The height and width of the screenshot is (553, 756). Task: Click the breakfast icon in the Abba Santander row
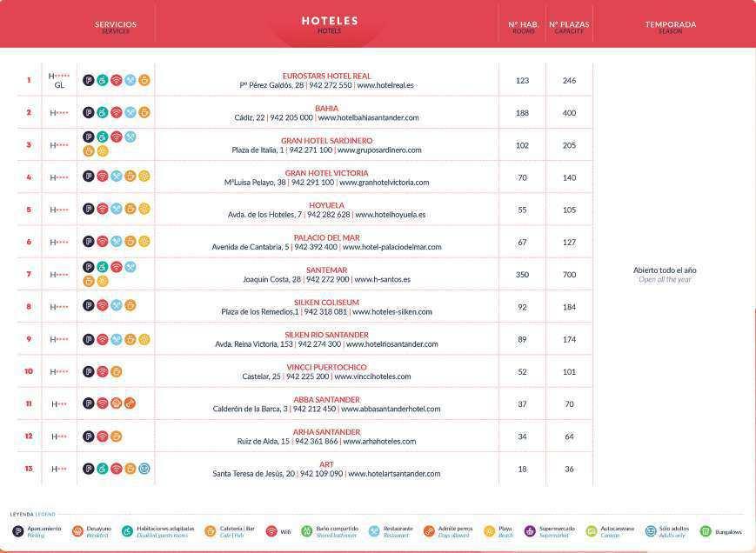(x=117, y=403)
